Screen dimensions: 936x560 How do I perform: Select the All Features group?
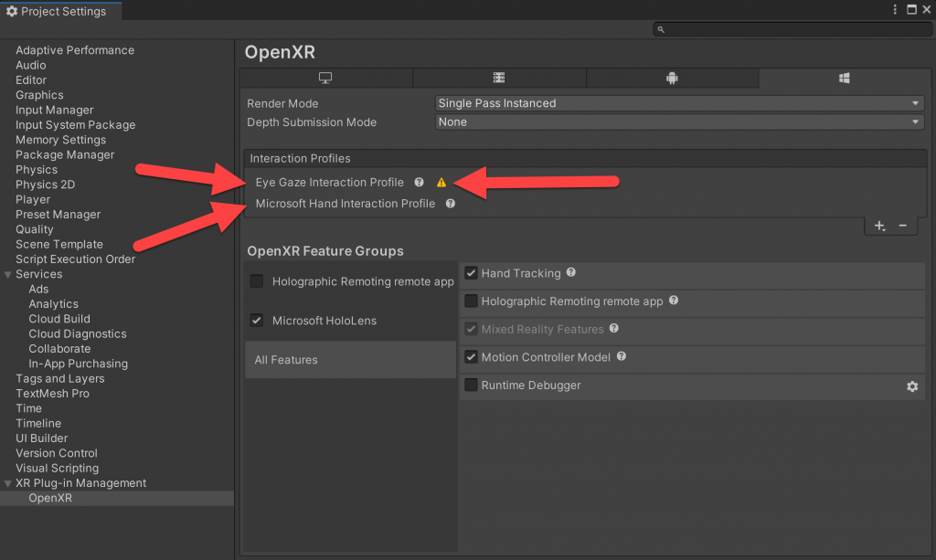(350, 360)
